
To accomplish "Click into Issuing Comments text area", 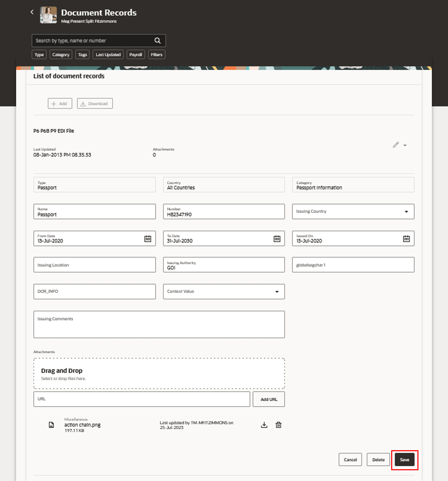I will [x=159, y=324].
